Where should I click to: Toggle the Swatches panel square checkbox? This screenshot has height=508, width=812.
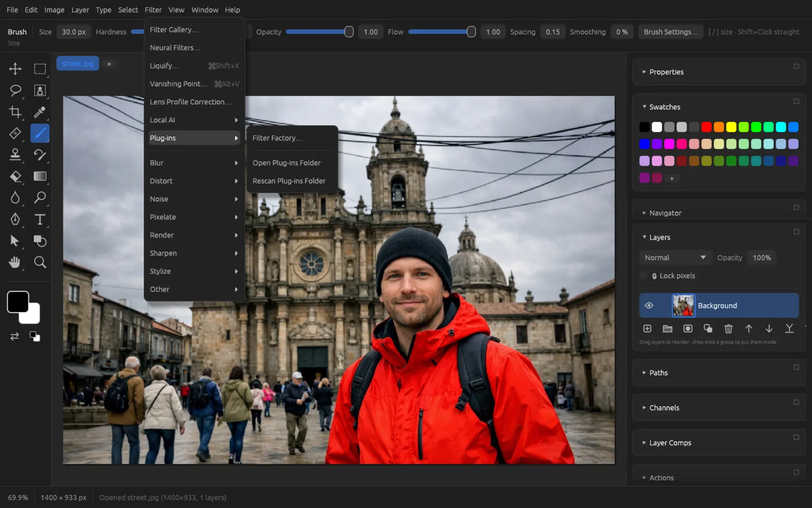click(796, 102)
